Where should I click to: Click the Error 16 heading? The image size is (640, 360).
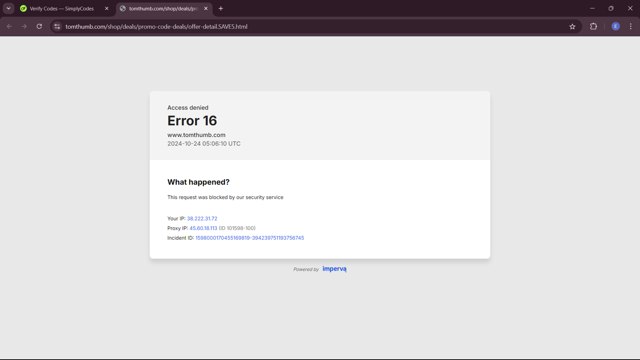pyautogui.click(x=192, y=121)
